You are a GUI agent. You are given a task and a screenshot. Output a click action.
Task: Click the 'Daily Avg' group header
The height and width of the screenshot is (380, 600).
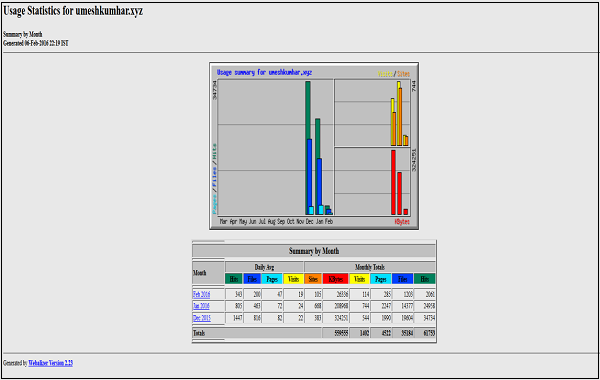point(264,267)
